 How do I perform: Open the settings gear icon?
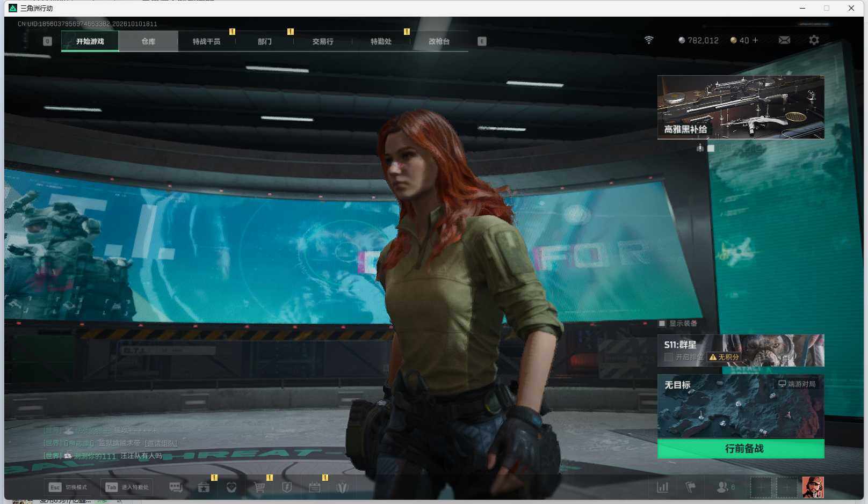814,40
